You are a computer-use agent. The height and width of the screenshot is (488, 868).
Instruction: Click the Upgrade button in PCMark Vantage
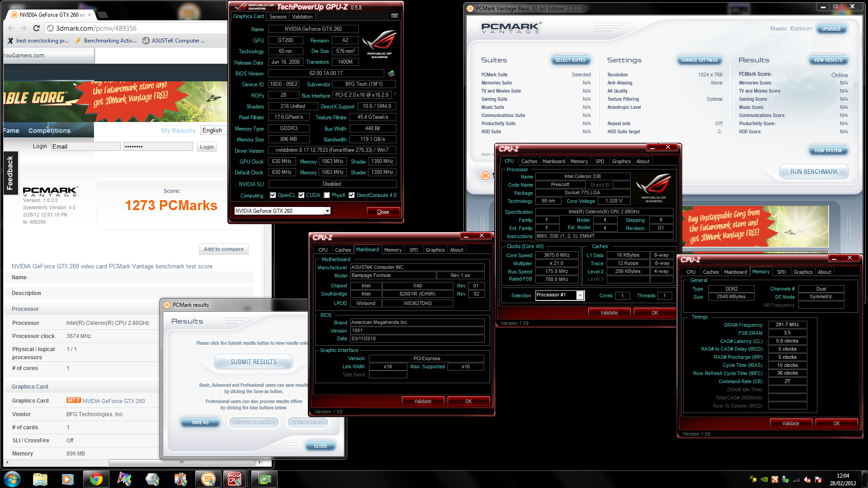(831, 29)
